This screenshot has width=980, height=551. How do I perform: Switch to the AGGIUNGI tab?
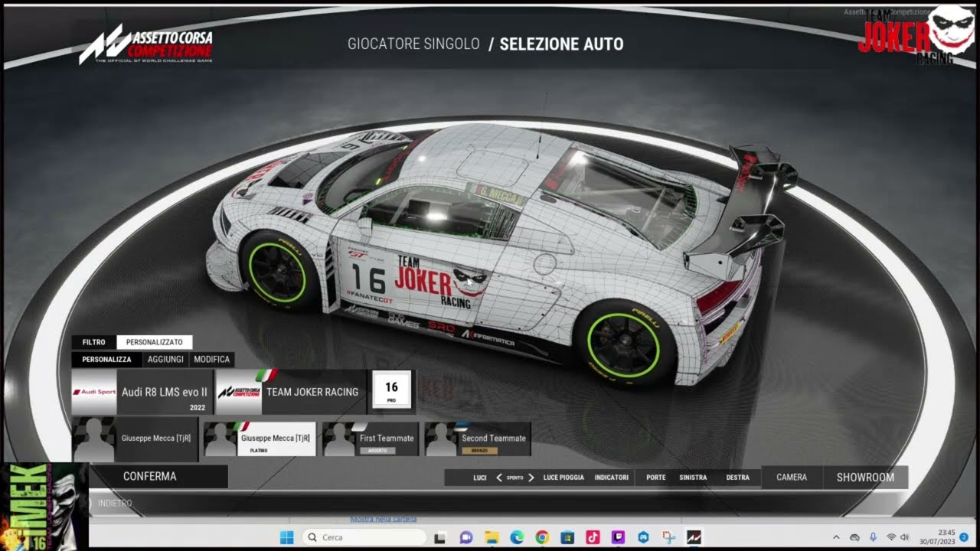pyautogui.click(x=165, y=359)
